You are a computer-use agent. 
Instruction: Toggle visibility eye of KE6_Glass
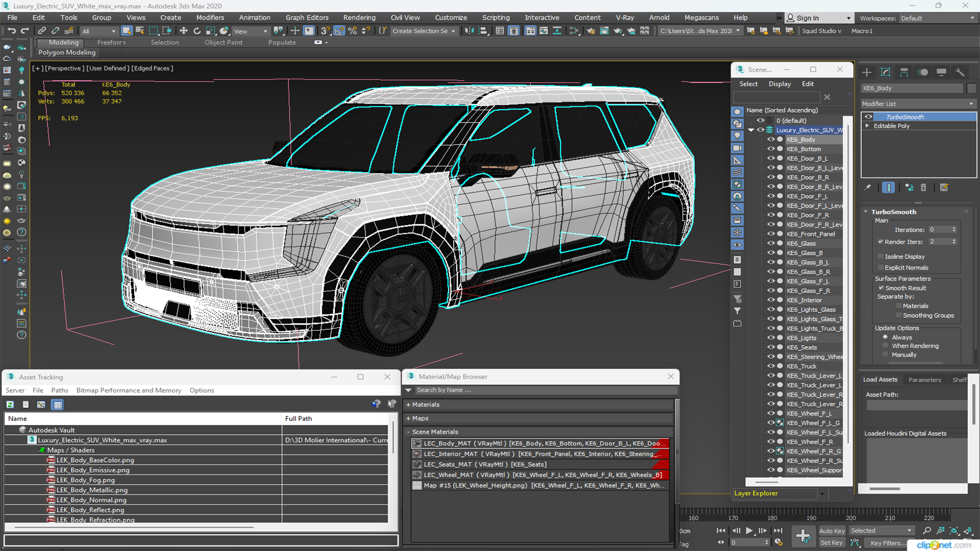[771, 243]
